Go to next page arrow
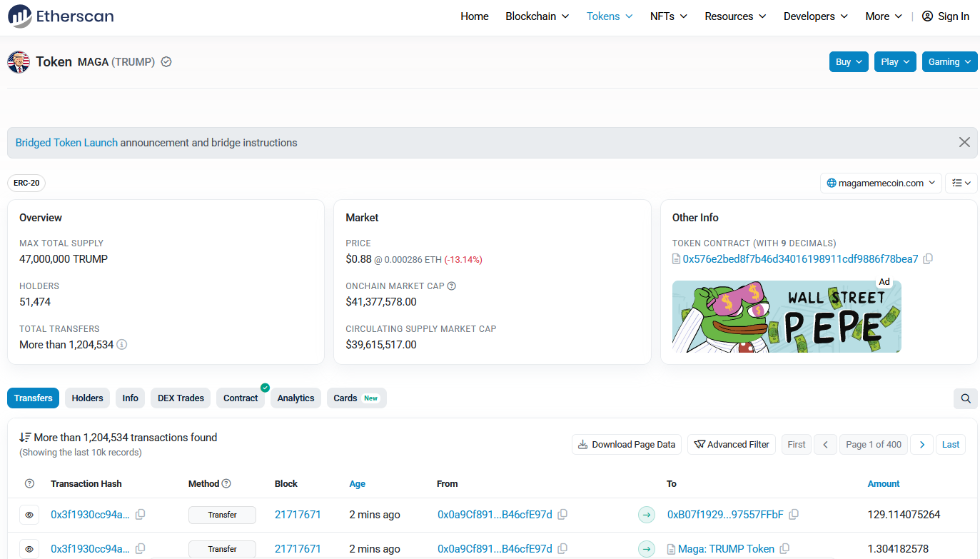This screenshot has width=980, height=559. click(921, 444)
